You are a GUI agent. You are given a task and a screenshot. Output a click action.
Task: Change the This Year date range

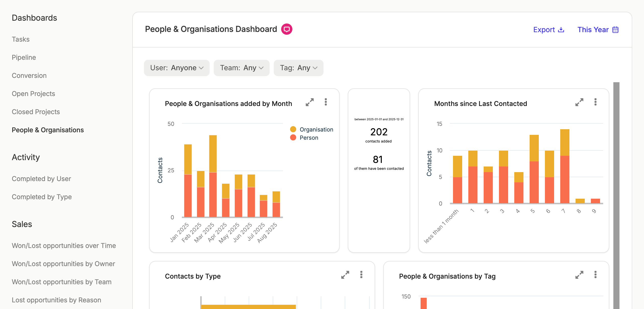[x=598, y=30]
